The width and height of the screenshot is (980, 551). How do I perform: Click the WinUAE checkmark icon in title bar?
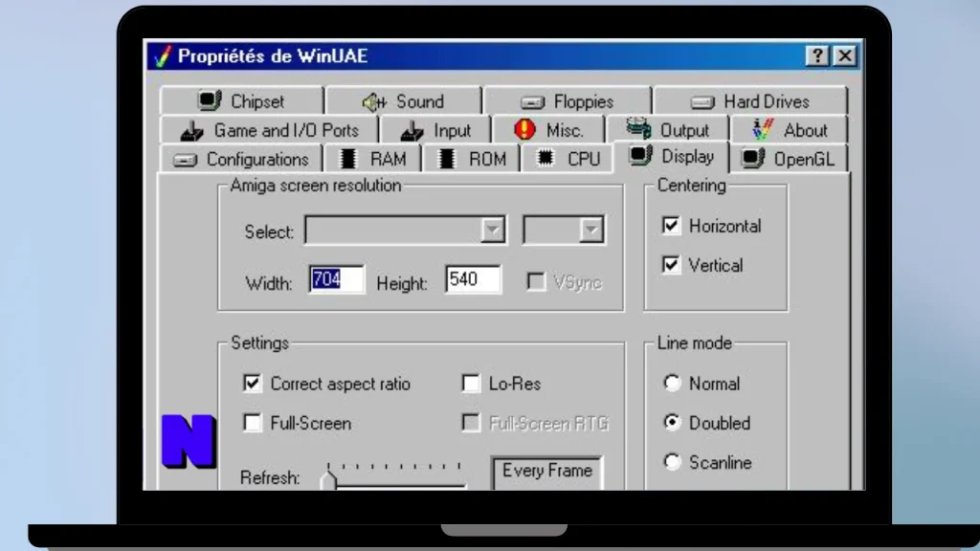pyautogui.click(x=162, y=56)
